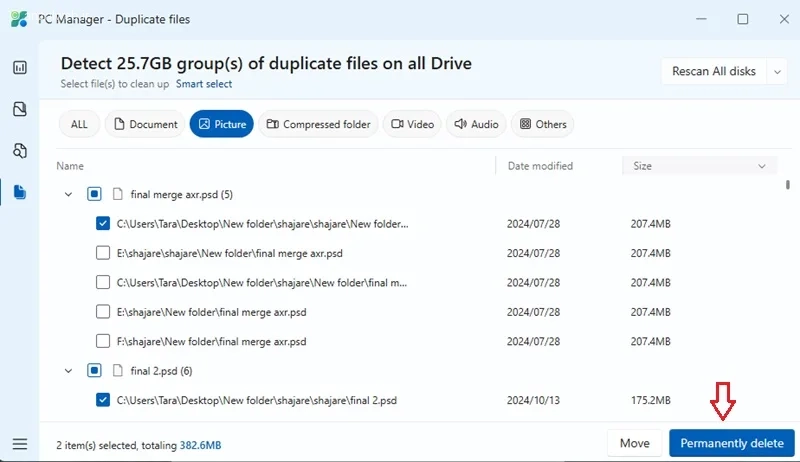Image resolution: width=800 pixels, height=462 pixels.
Task: Toggle final merge axr.psd group checkbox
Action: 94,194
